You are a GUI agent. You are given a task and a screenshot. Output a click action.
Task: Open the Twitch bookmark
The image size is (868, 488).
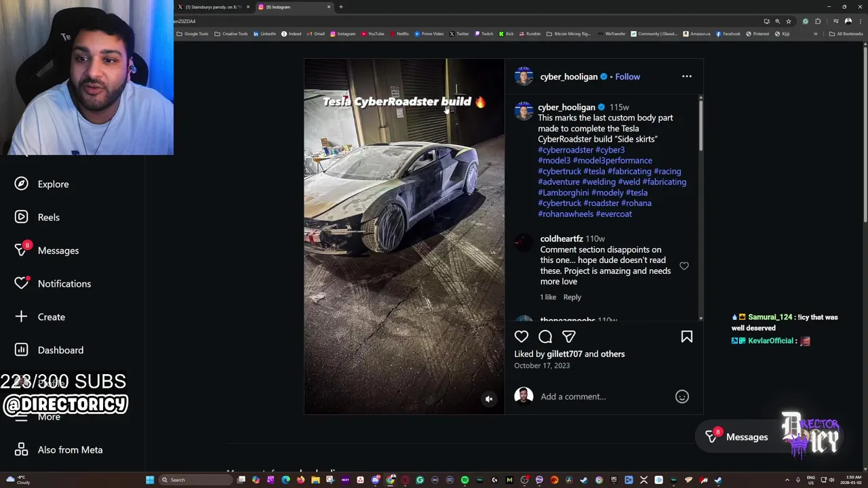tap(484, 34)
